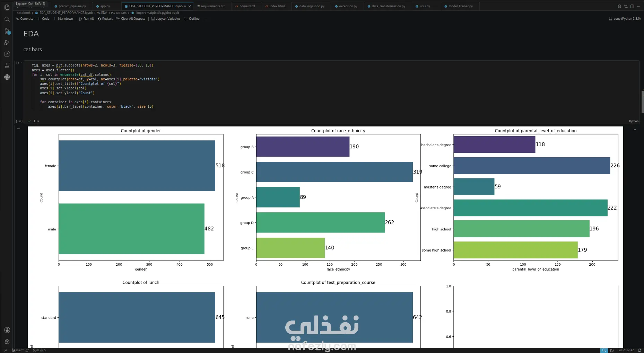This screenshot has width=644, height=353.
Task: Add a new Code cell
Action: (x=43, y=19)
